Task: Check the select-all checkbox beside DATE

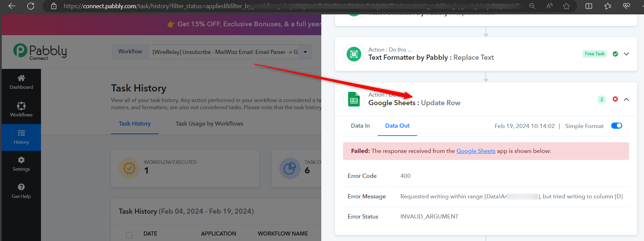Action: (129, 235)
